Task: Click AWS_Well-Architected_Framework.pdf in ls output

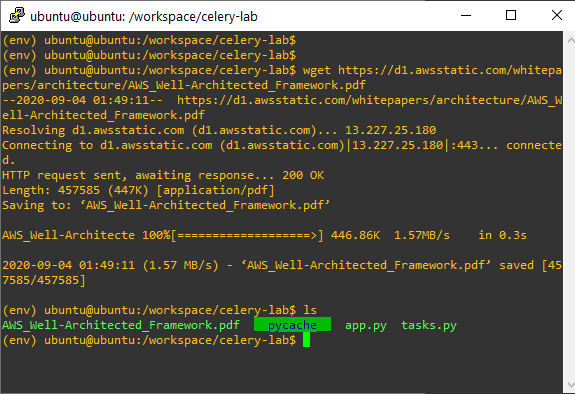Action: 121,325
